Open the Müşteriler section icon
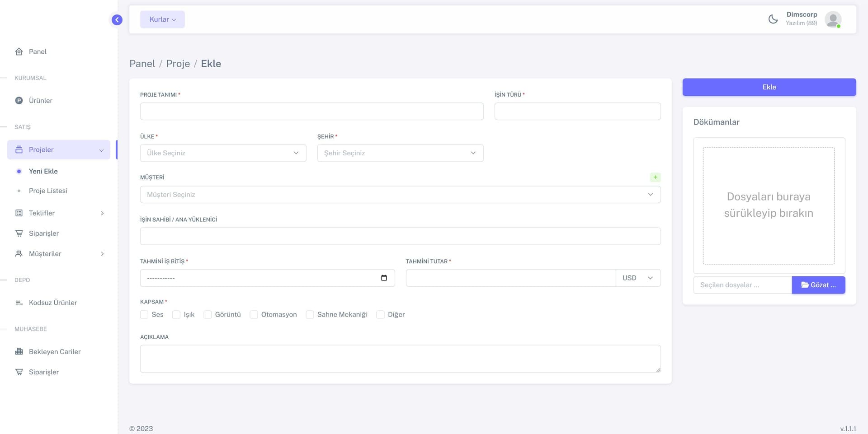868x434 pixels. (x=19, y=253)
